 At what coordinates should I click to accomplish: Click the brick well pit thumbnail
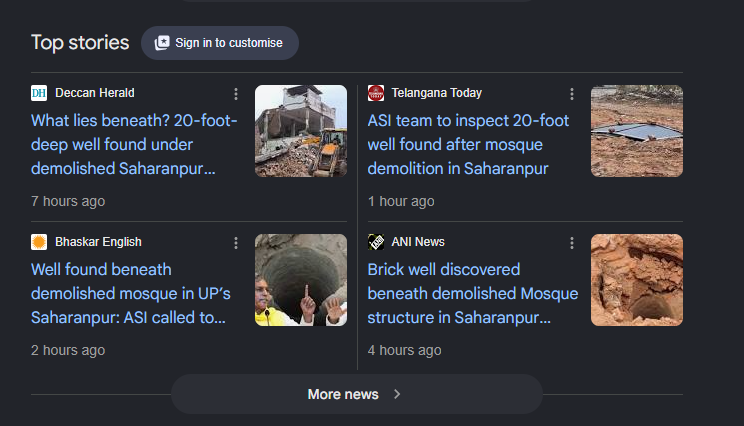pos(637,280)
